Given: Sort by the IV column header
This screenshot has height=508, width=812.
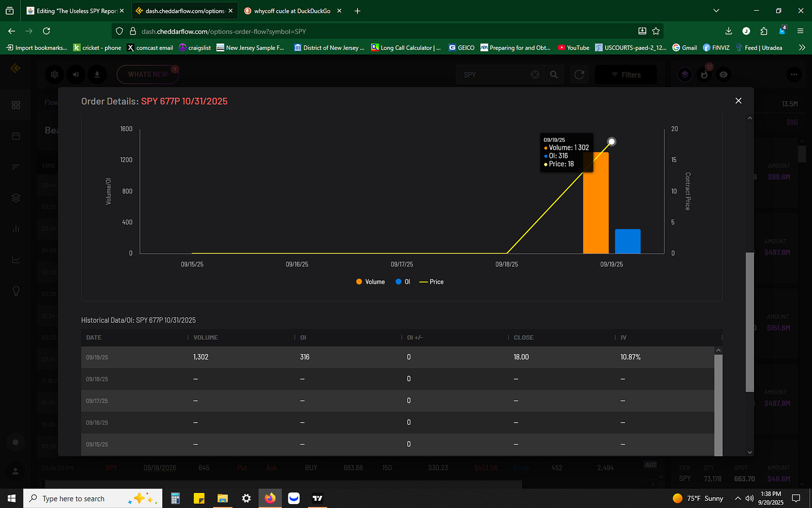Looking at the screenshot, I should [x=623, y=338].
